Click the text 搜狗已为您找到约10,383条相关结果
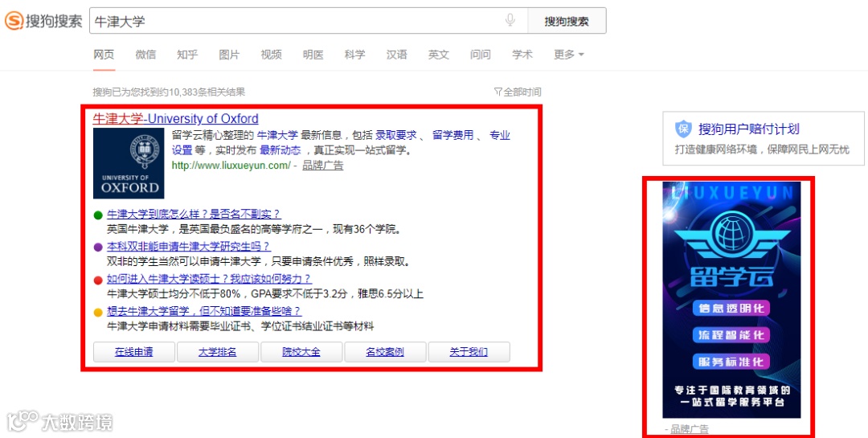This screenshot has width=868, height=438. click(x=169, y=92)
